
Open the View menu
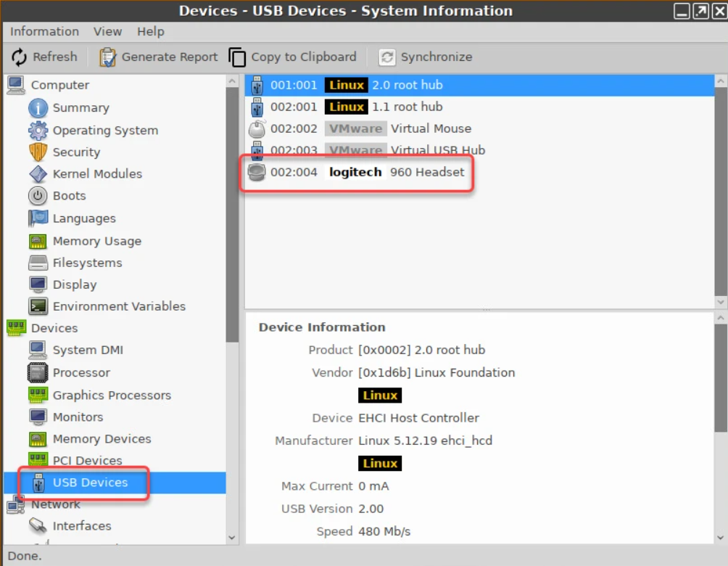(x=107, y=31)
